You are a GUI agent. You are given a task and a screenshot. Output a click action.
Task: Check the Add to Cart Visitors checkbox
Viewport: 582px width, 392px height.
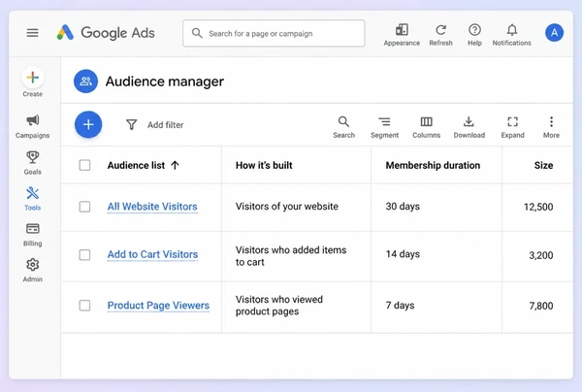click(84, 254)
